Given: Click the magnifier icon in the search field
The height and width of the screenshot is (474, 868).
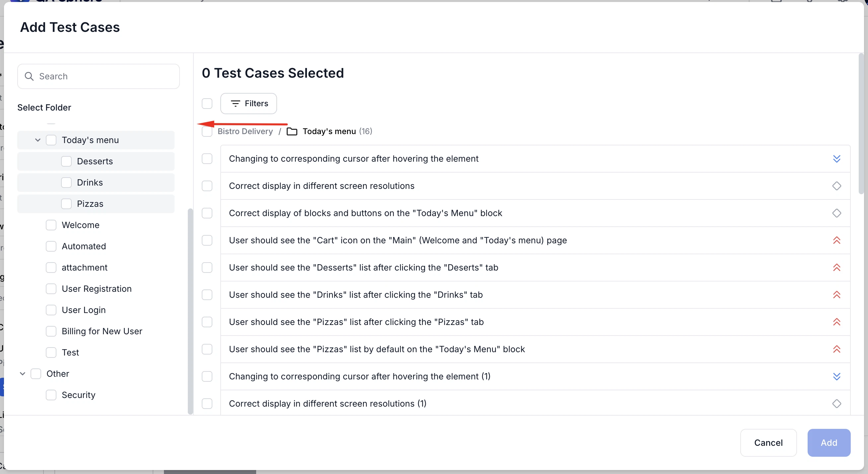Looking at the screenshot, I should pyautogui.click(x=29, y=76).
